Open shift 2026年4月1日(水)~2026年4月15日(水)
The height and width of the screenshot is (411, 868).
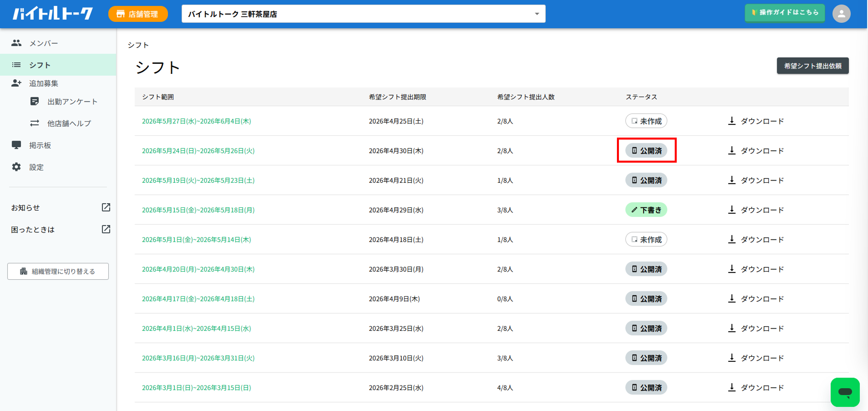click(196, 328)
